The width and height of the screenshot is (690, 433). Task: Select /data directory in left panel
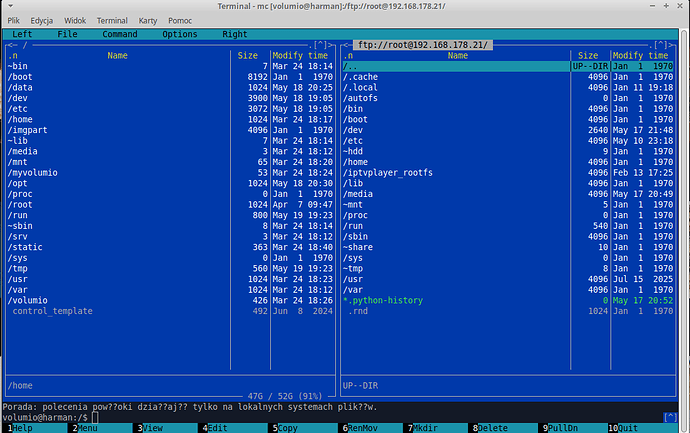coord(170,88)
